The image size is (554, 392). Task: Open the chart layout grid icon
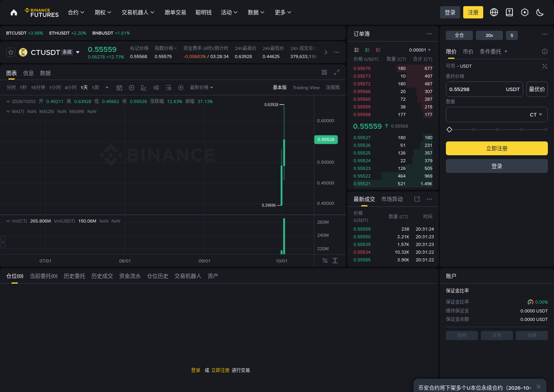coord(324,72)
